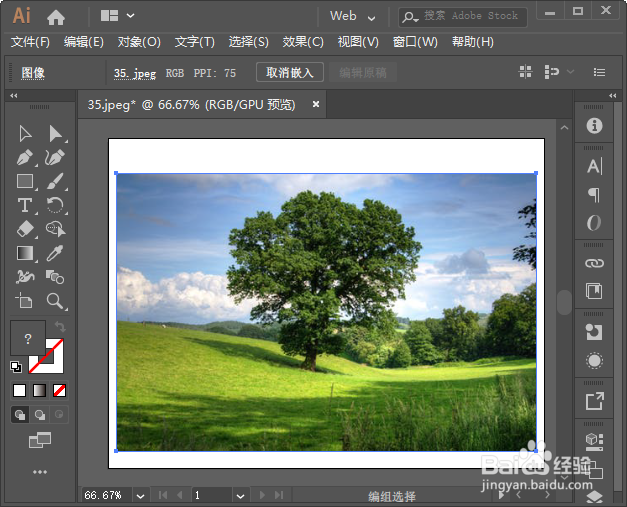Enable Draw Behind mode
627x507 pixels.
(x=40, y=415)
